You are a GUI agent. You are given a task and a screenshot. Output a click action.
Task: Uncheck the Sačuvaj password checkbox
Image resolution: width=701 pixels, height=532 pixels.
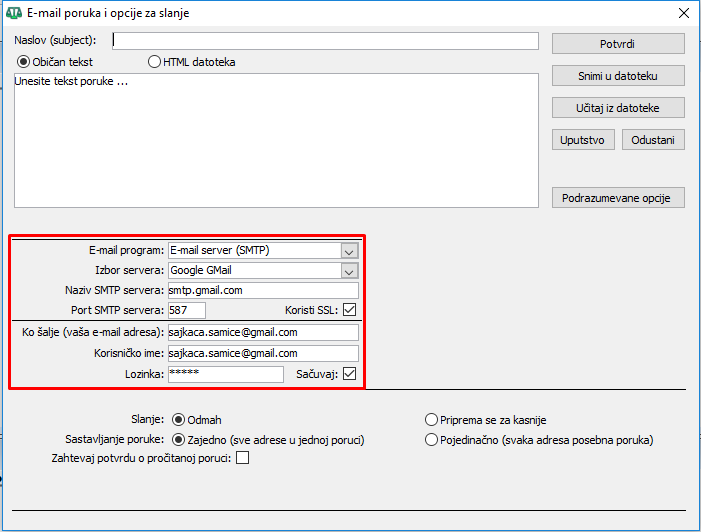pos(350,373)
